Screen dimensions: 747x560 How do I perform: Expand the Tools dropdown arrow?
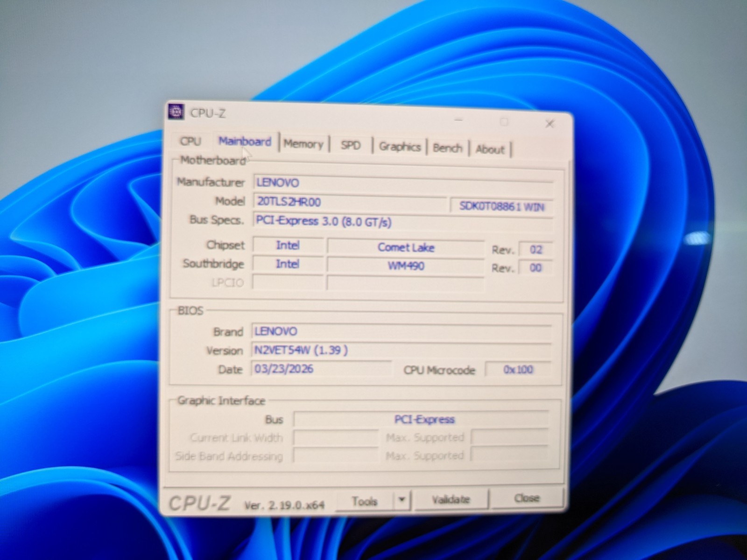pos(402,500)
